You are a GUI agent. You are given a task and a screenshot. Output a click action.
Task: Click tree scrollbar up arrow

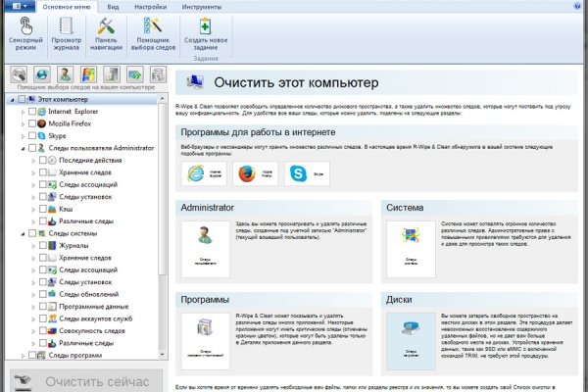click(162, 99)
